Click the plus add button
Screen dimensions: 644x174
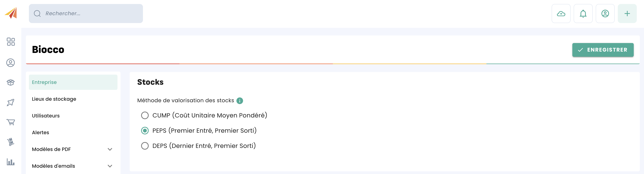click(627, 14)
